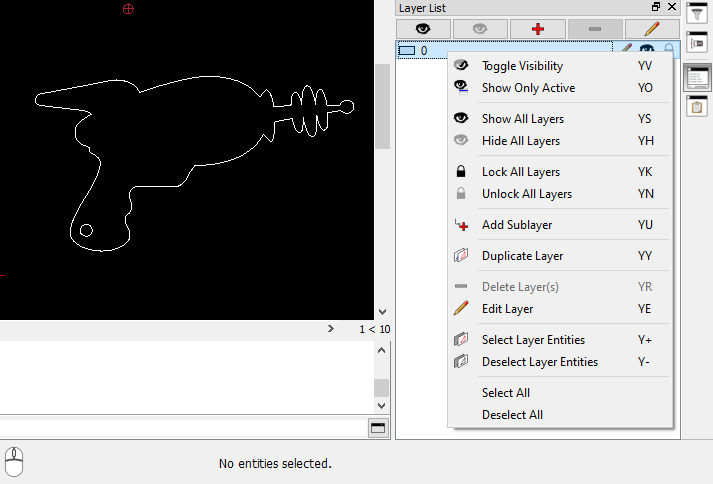Click Duplicate Layer in the context menu

click(560, 256)
